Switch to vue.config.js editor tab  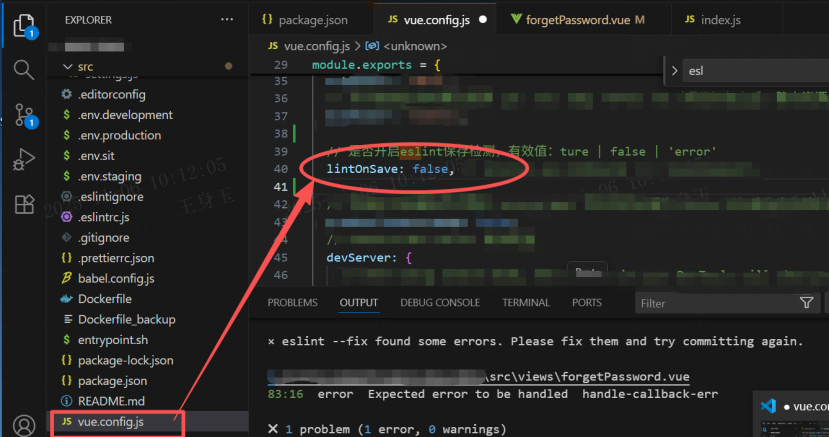tap(435, 20)
